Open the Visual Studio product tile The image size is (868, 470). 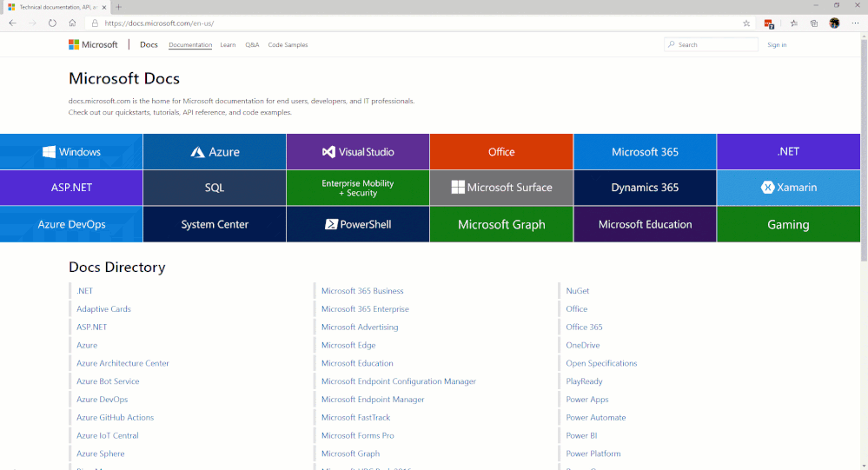pos(358,152)
